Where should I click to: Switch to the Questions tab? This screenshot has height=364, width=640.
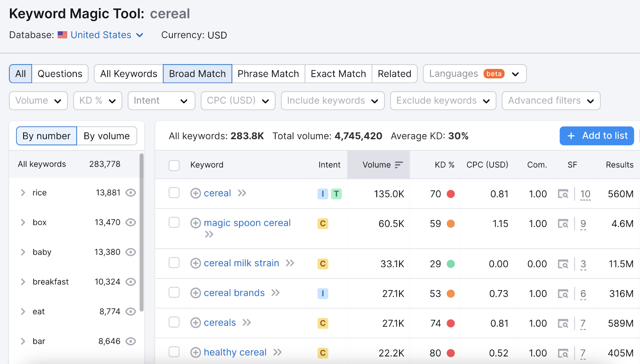[60, 74]
